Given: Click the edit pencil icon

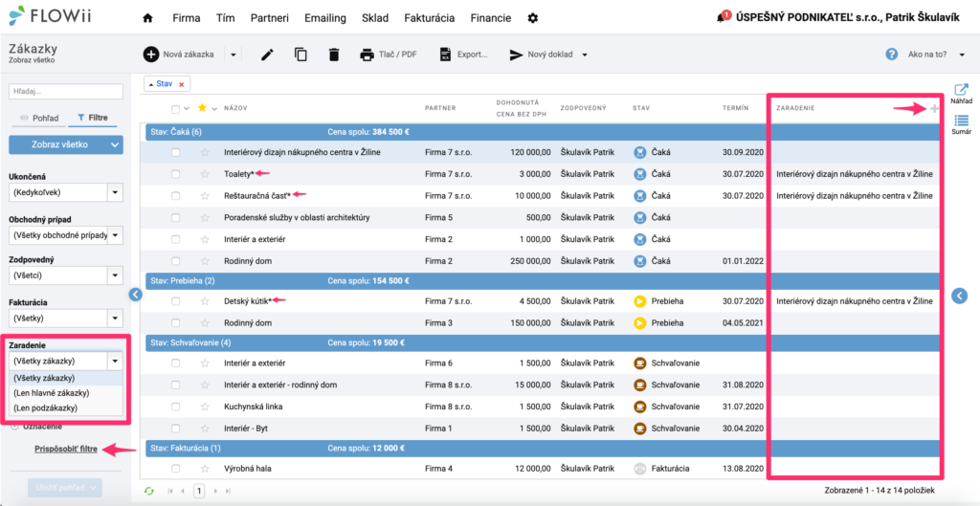Looking at the screenshot, I should 268,55.
